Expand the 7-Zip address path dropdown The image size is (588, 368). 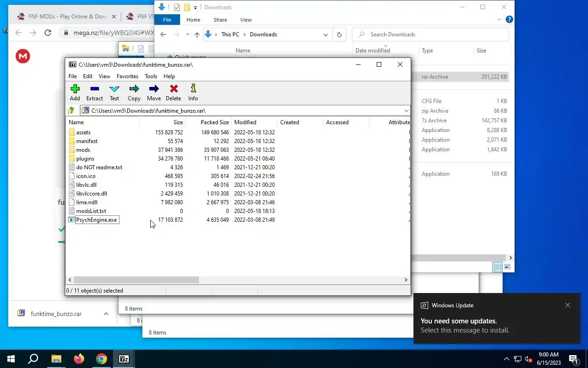click(x=406, y=110)
